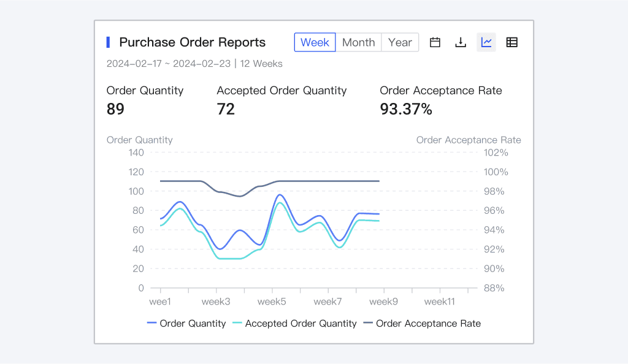Select the Week tab
628x364 pixels.
coord(315,42)
